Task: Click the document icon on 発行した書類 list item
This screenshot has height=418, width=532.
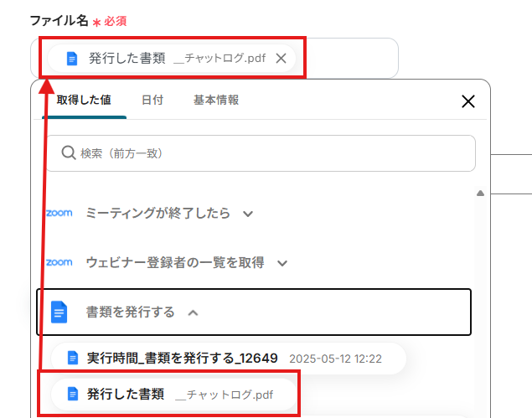Action: click(x=72, y=394)
